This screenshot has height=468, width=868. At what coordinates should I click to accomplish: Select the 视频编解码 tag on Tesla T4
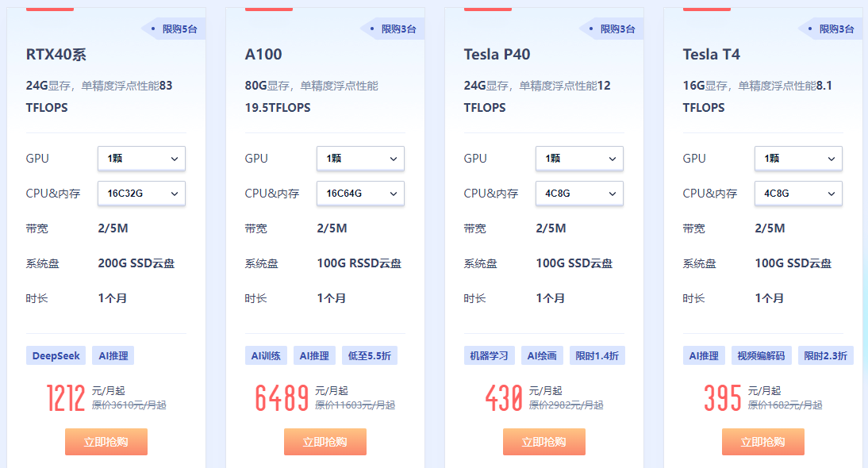pyautogui.click(x=761, y=356)
